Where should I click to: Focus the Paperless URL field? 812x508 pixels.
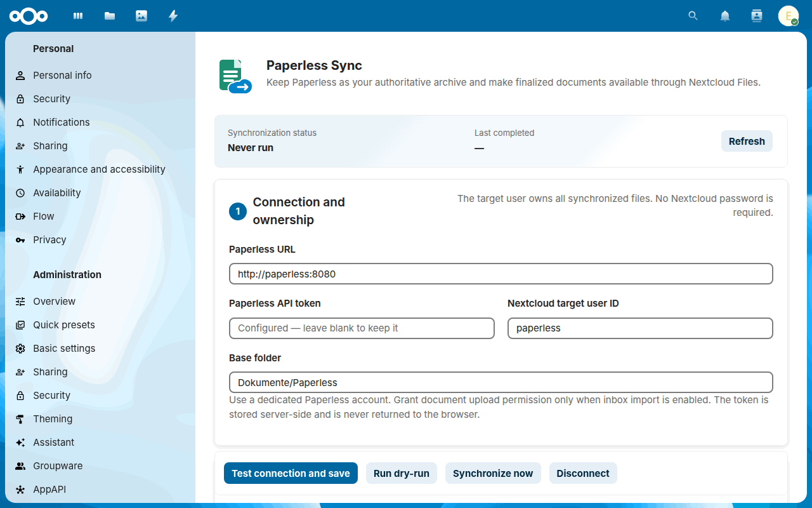[501, 274]
